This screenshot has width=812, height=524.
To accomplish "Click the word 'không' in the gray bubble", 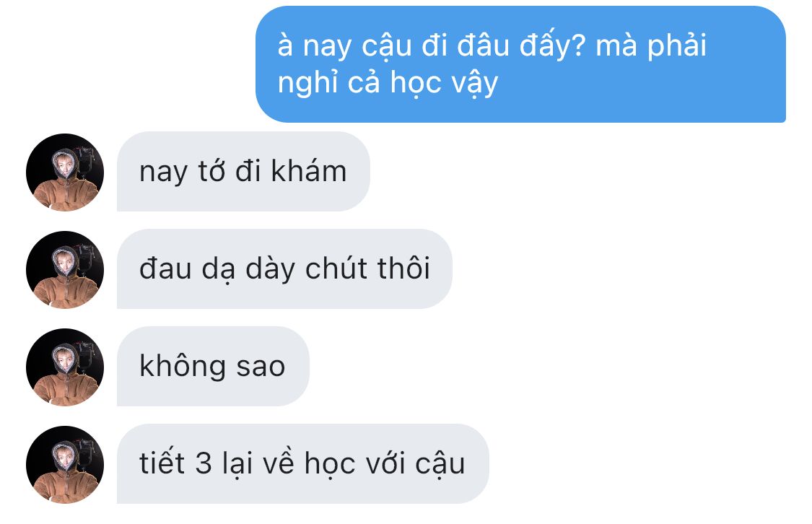I will click(183, 367).
